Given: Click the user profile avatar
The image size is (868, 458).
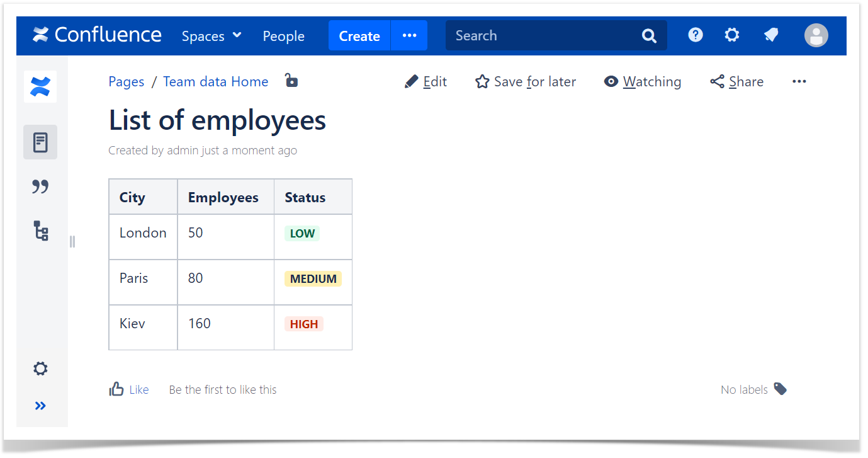Looking at the screenshot, I should pyautogui.click(x=816, y=35).
